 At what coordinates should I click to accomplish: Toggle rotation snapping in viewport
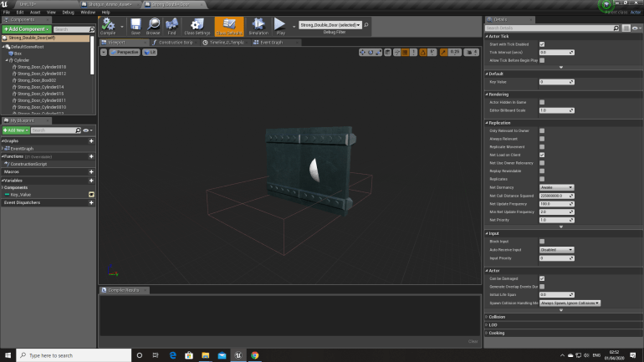coord(423,52)
